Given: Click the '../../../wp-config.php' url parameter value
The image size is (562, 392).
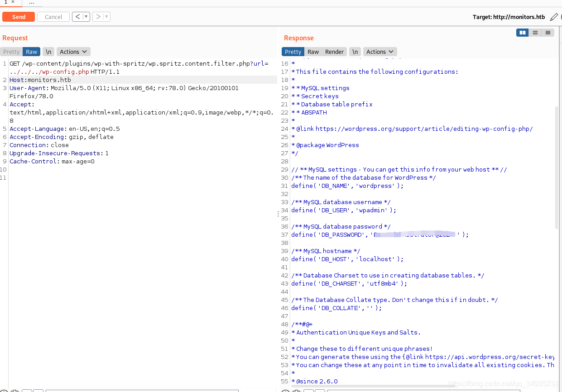Looking at the screenshot, I should pyautogui.click(x=49, y=72).
